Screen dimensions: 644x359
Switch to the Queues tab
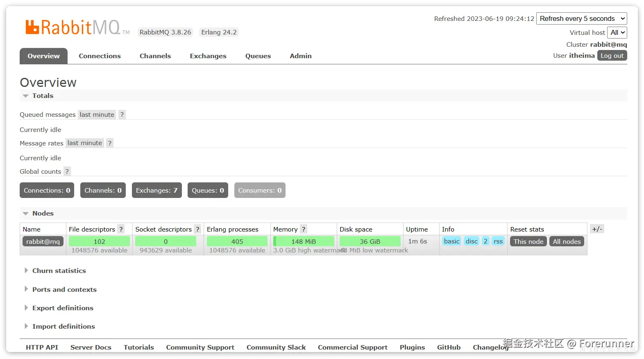pyautogui.click(x=258, y=56)
